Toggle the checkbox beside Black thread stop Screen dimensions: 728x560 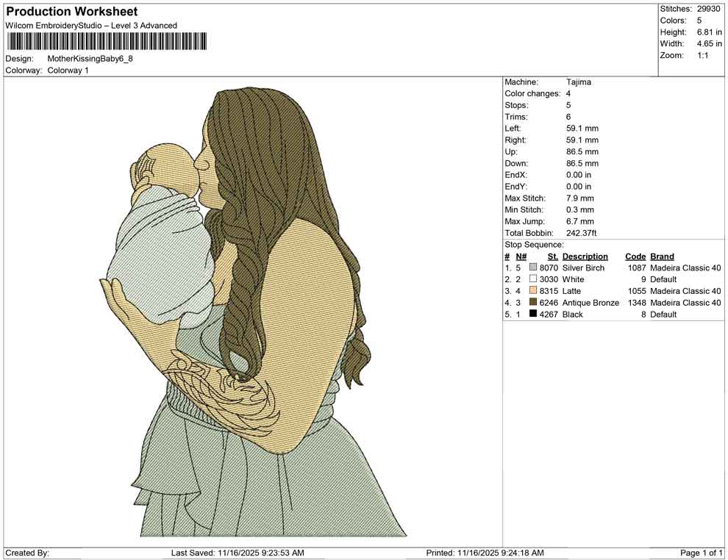click(532, 314)
